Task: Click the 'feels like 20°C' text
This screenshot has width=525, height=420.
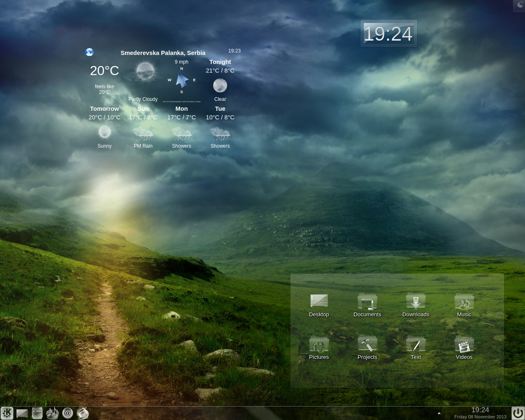Action: click(x=105, y=89)
